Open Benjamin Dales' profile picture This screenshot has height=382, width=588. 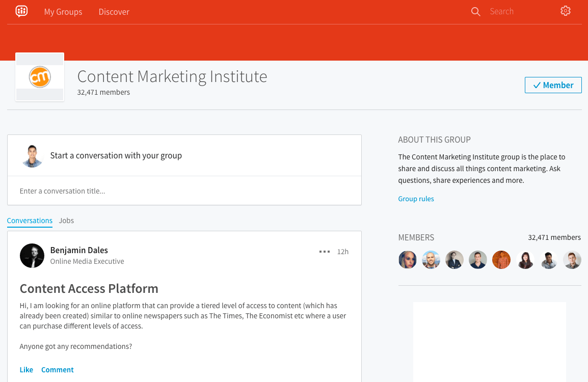pyautogui.click(x=32, y=256)
